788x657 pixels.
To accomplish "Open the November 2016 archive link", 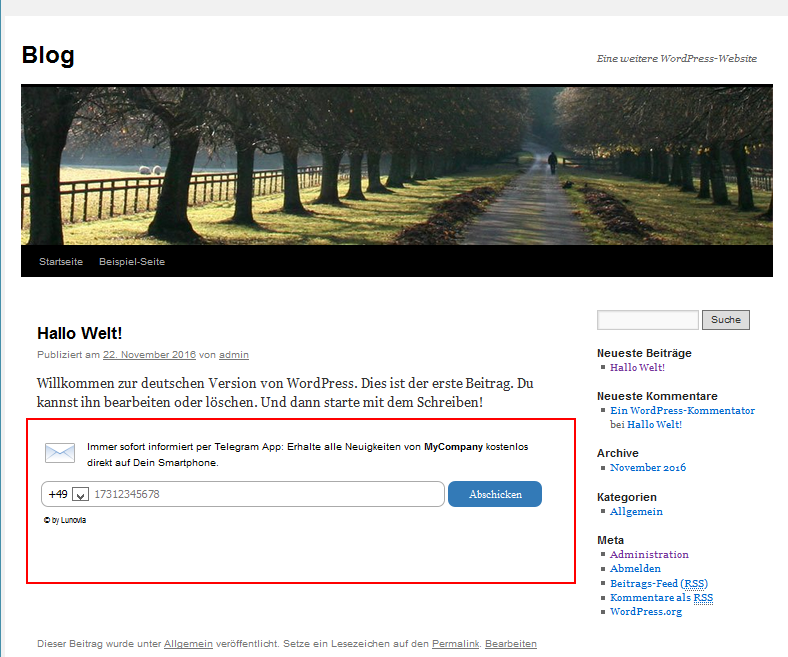I will 648,468.
